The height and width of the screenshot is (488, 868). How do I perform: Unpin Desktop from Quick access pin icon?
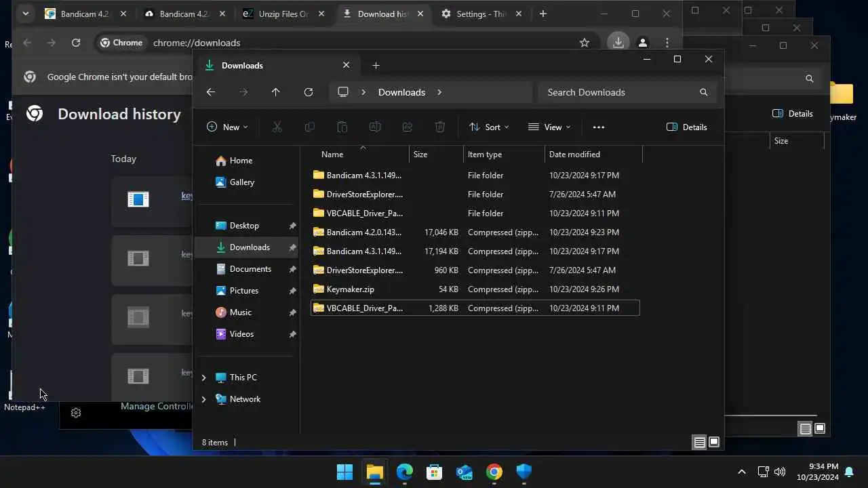[292, 226]
